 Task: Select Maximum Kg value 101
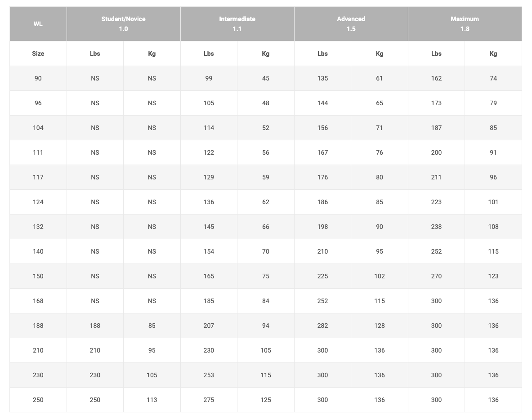coord(493,202)
